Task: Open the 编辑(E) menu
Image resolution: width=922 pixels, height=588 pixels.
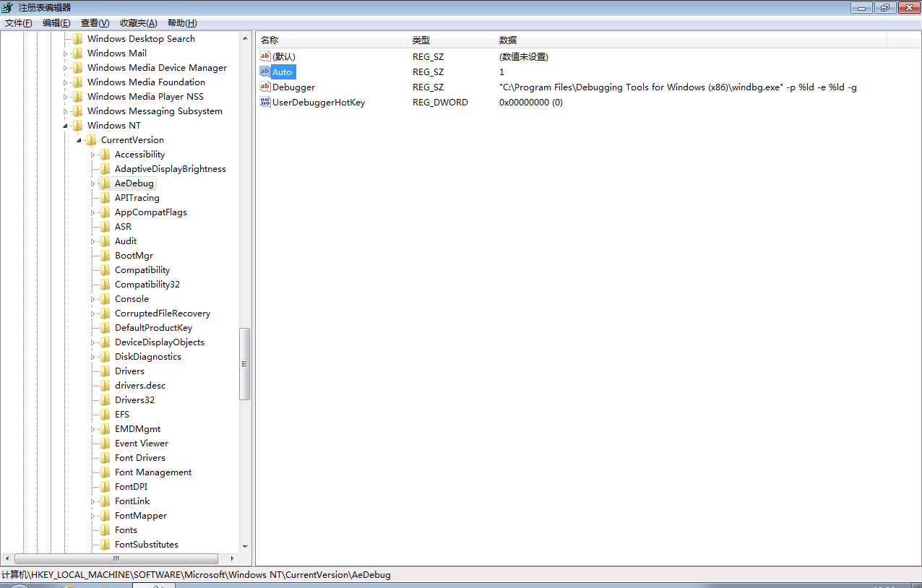Action: [56, 23]
